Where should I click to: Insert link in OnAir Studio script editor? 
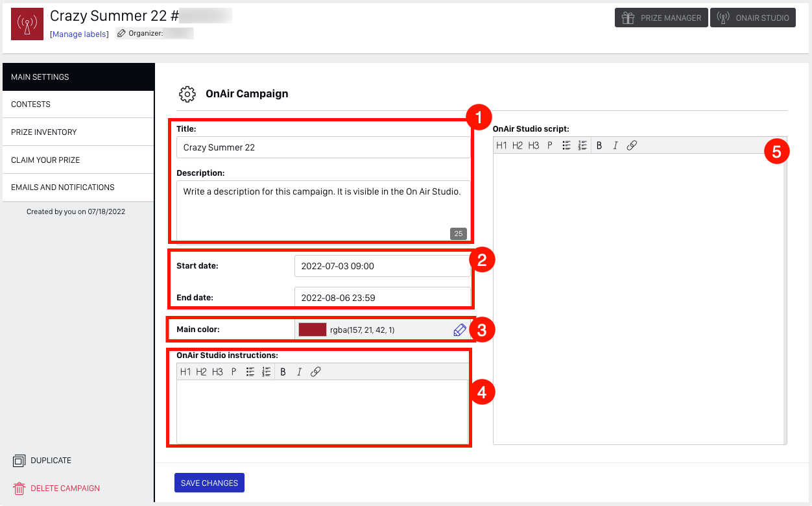click(x=632, y=145)
